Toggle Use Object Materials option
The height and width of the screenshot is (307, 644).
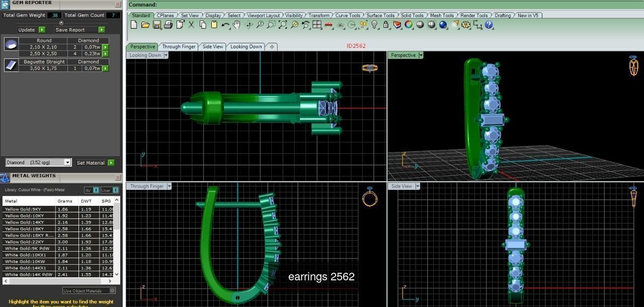coord(89,290)
